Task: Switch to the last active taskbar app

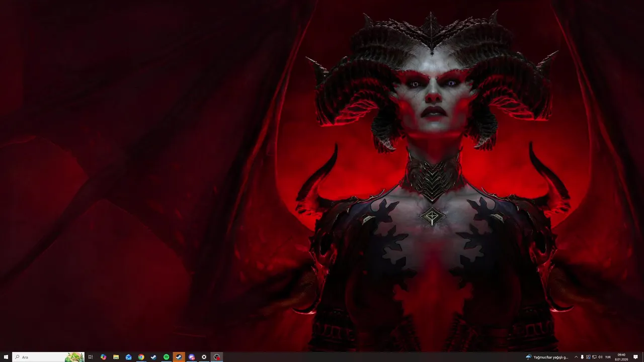Action: 216,357
